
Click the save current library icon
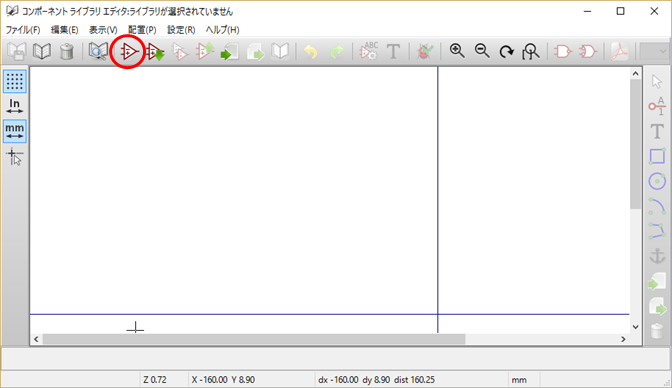click(x=17, y=52)
